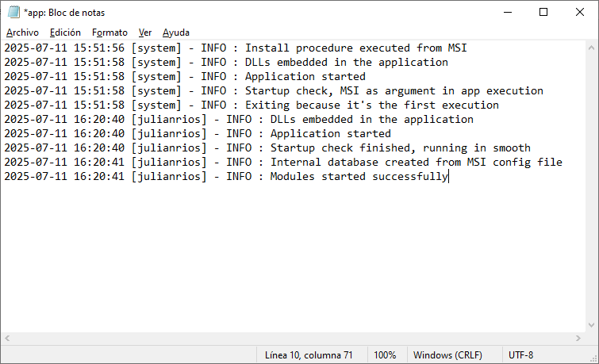Click the vertical scrollbar down arrow
599x364 pixels.
pos(591,325)
